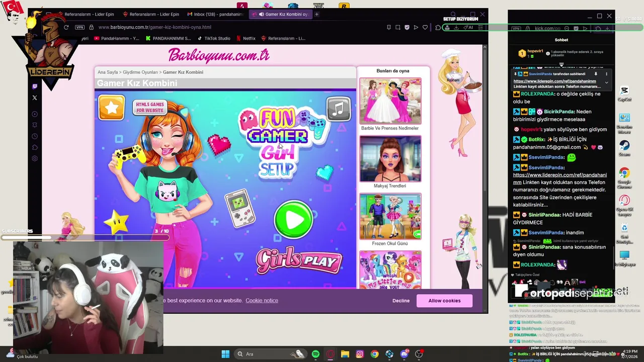Image resolution: width=644 pixels, height=362 pixels.
Task: Open Barbie Ve Prenses Nedimeler thumbnail
Action: tap(390, 101)
